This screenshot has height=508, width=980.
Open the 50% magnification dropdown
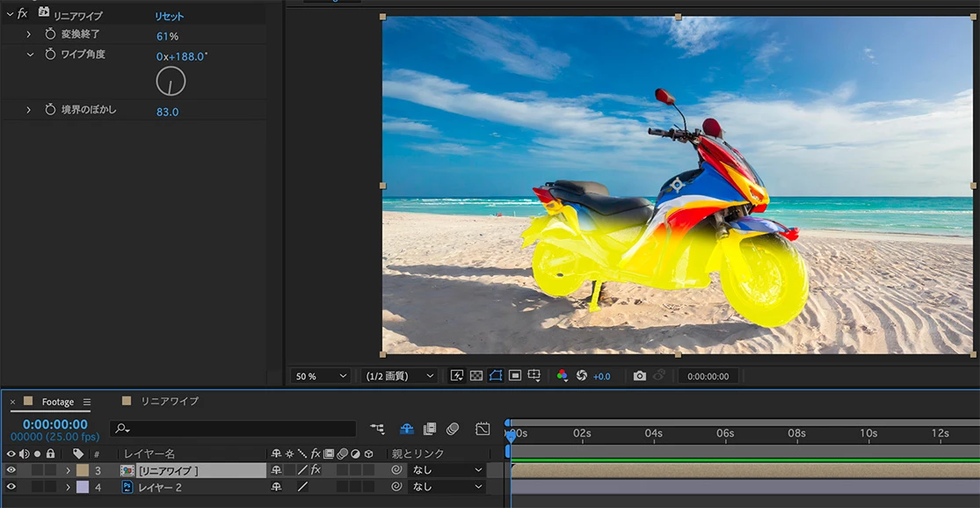tap(320, 376)
